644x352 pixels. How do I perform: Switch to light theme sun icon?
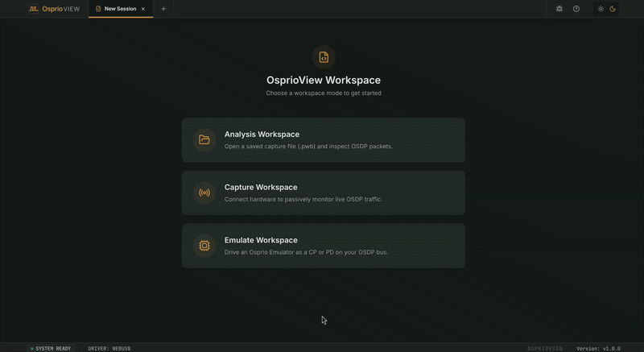click(x=601, y=9)
